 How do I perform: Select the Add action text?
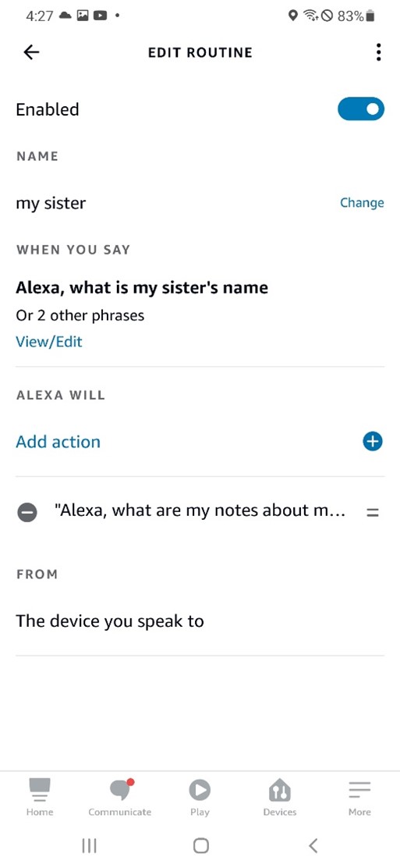tap(58, 441)
